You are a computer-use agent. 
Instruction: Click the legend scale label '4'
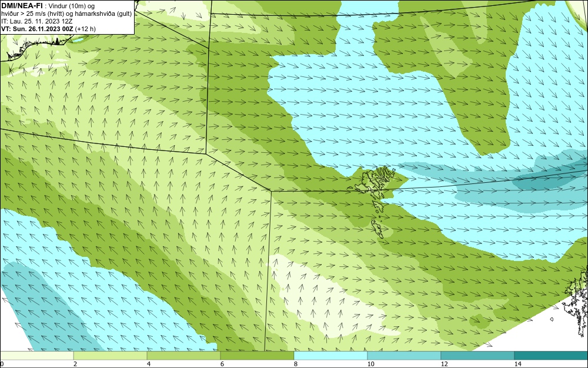point(149,364)
